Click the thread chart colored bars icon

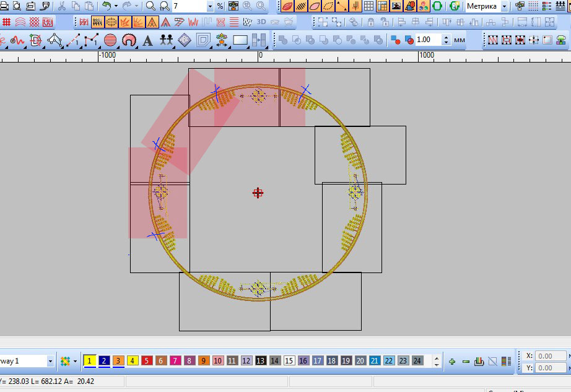pos(506,362)
